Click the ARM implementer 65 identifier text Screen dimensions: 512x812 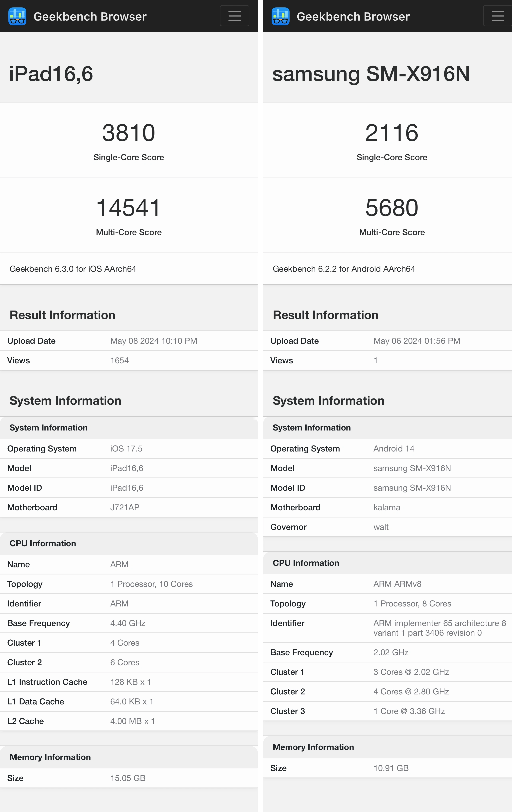tap(439, 628)
